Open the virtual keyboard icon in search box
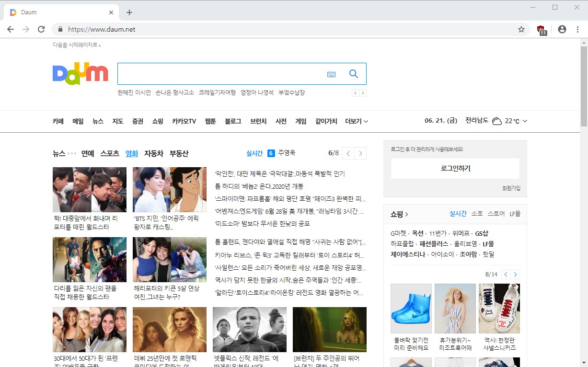The image size is (588, 367). point(331,74)
